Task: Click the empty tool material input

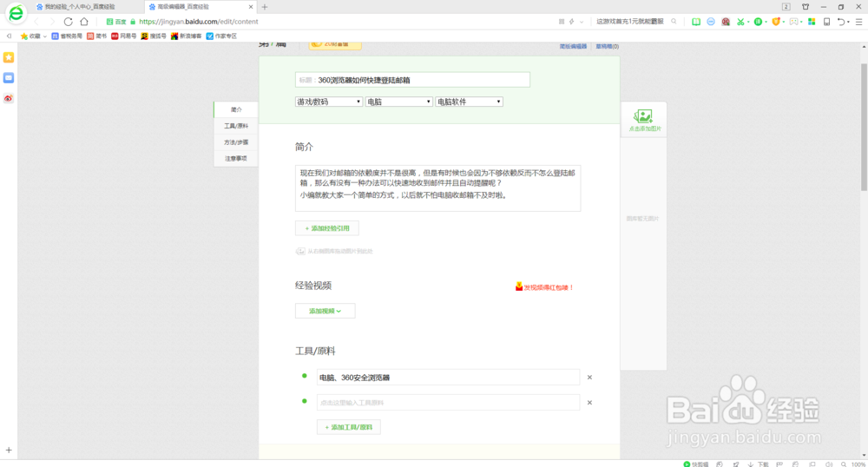Action: [448, 402]
